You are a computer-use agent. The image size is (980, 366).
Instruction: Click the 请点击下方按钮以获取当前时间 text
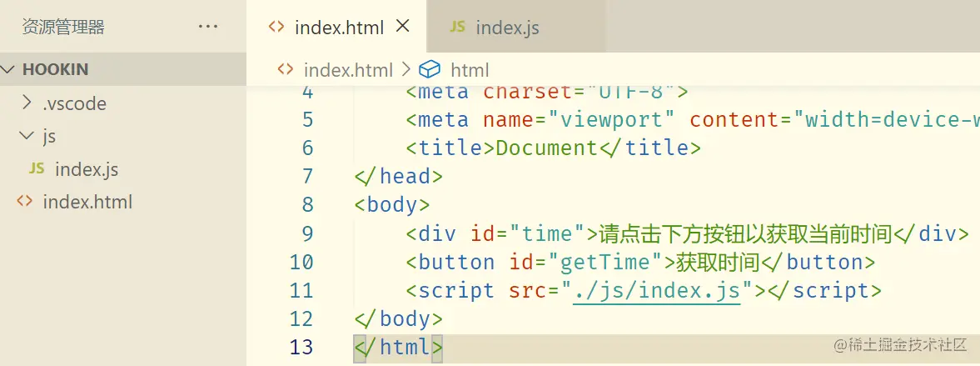[746, 234]
